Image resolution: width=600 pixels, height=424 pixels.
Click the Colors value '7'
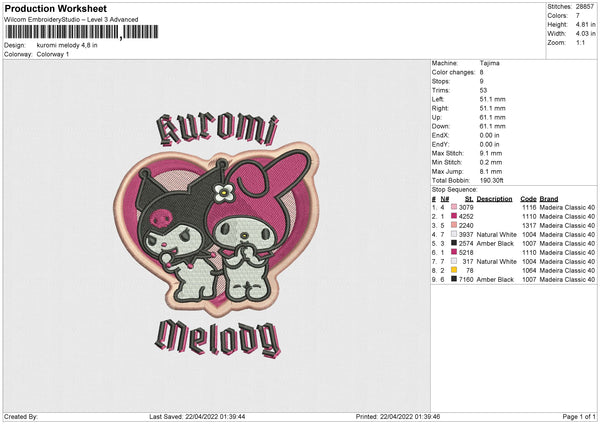click(578, 16)
